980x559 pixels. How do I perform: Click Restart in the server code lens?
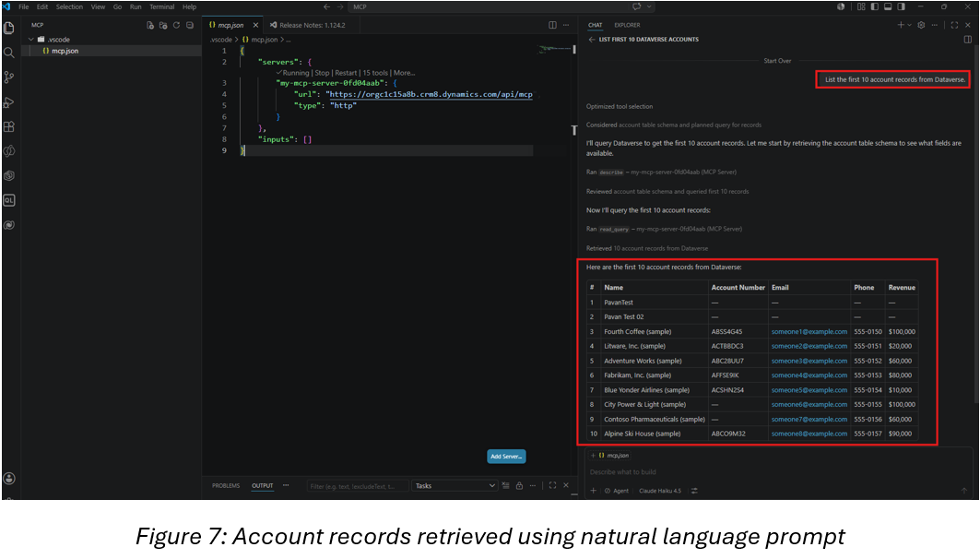coord(346,73)
